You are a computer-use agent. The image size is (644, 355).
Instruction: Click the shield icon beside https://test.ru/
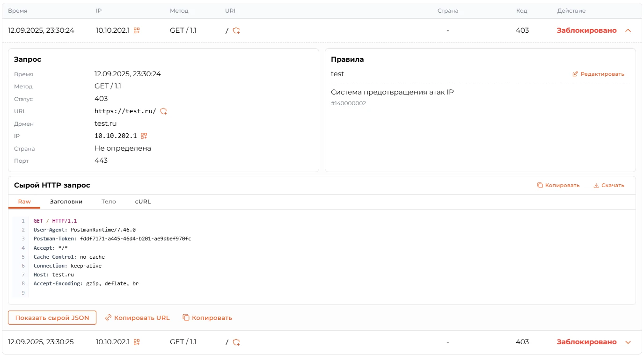point(164,111)
